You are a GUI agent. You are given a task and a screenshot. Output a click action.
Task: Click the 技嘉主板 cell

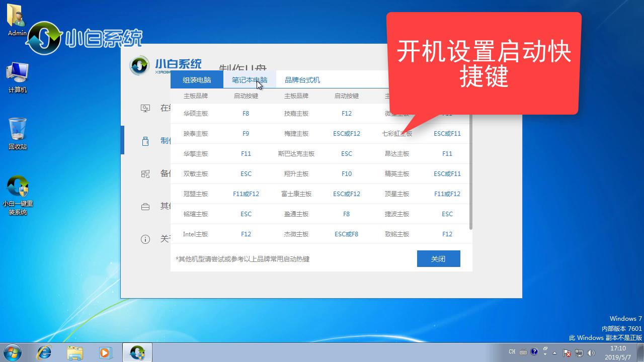[296, 113]
